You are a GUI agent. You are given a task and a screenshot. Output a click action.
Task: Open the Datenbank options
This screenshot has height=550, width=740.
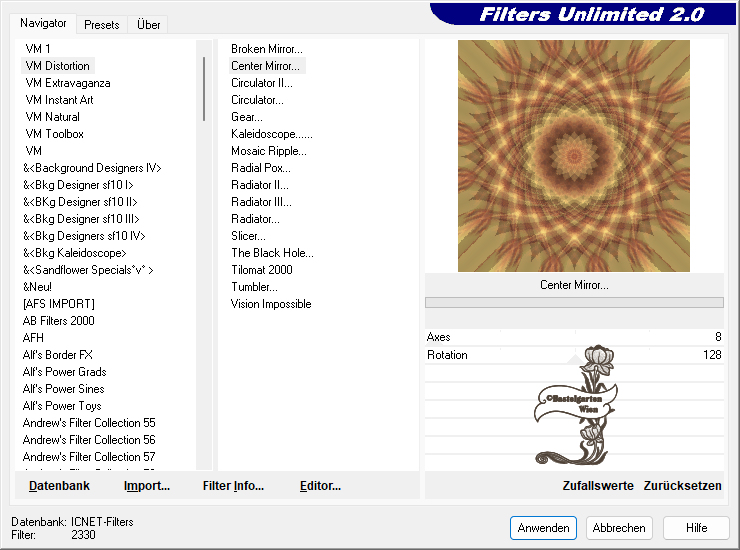click(59, 486)
